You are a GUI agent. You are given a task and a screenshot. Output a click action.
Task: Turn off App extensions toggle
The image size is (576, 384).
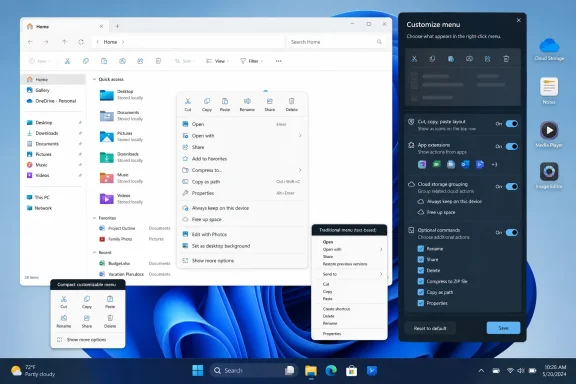[x=512, y=146]
